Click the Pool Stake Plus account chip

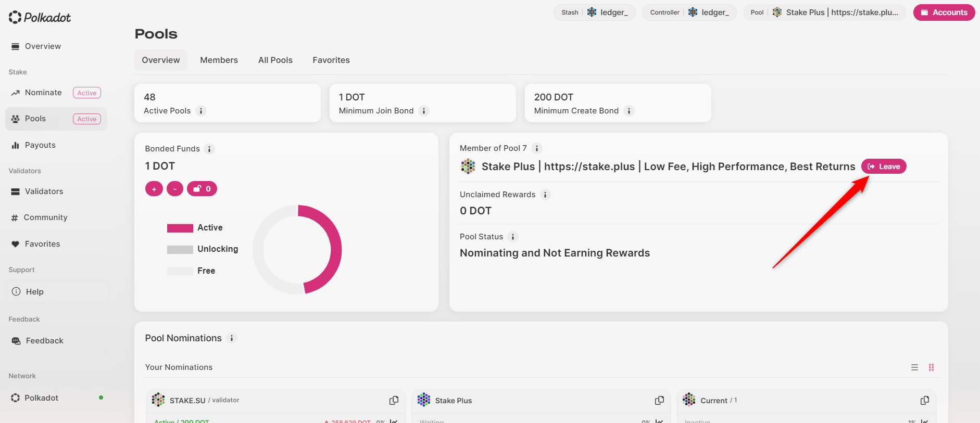pyautogui.click(x=824, y=12)
